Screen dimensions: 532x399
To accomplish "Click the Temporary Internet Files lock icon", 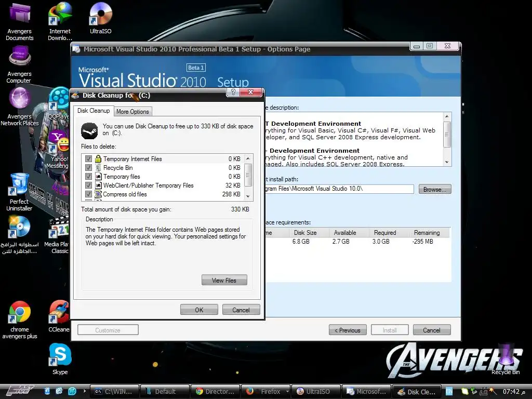I will point(98,159).
